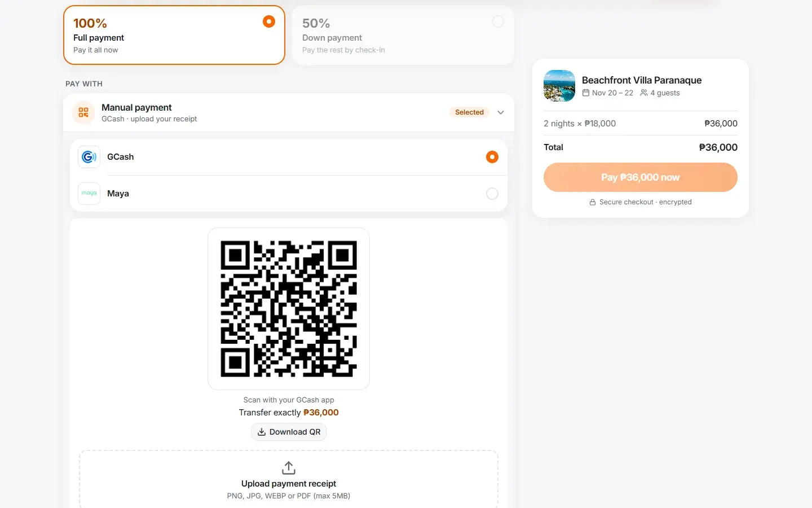The height and width of the screenshot is (508, 812).
Task: Collapse the Manual payment chevron
Action: 501,112
